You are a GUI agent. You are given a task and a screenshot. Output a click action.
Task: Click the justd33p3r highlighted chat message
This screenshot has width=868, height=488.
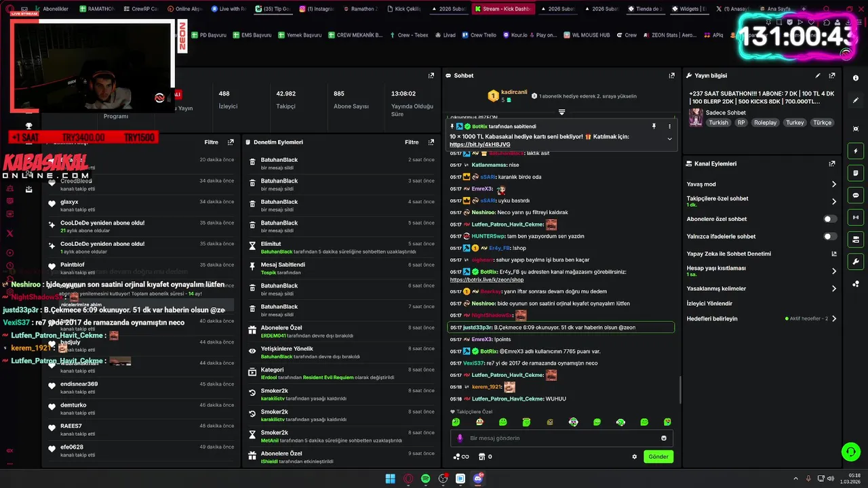[561, 327]
